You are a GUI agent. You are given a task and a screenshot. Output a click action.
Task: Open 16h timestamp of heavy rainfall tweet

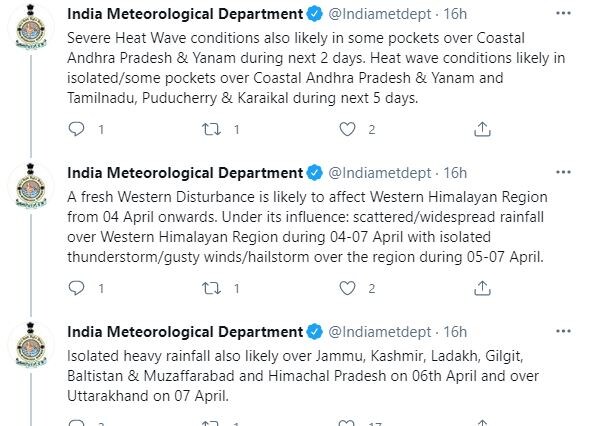pyautogui.click(x=455, y=332)
